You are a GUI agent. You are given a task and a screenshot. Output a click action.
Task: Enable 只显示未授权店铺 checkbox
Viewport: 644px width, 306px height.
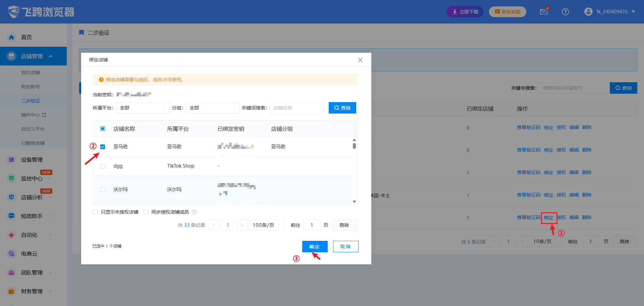click(95, 212)
